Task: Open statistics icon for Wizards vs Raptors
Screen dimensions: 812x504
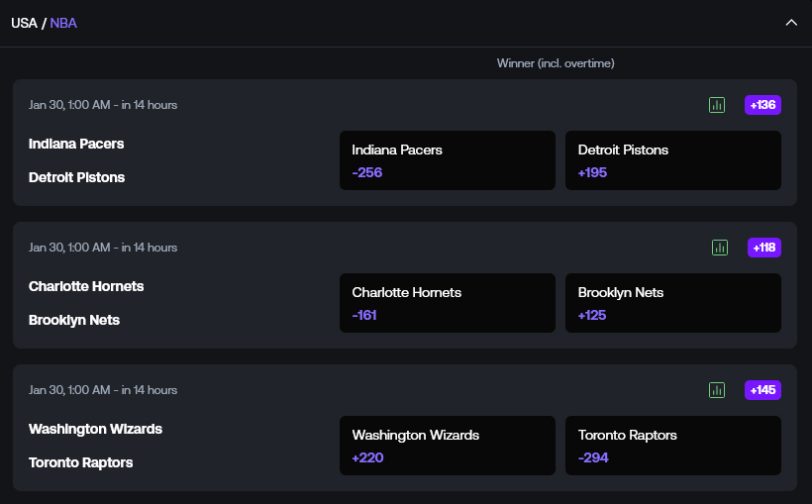Action: click(x=717, y=390)
